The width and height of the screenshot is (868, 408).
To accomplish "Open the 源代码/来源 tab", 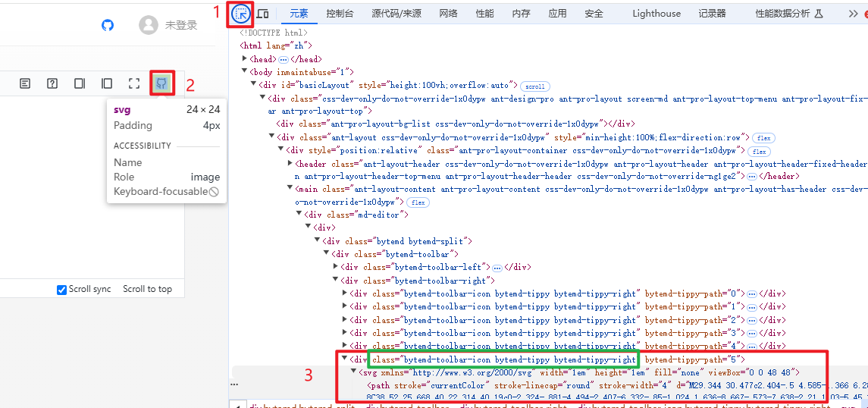I will tap(396, 14).
